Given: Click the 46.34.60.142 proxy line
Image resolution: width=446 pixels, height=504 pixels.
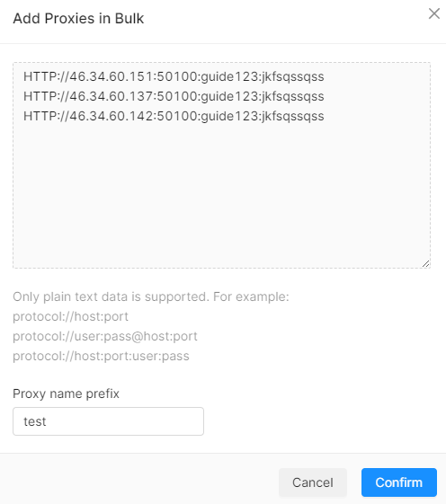Looking at the screenshot, I should pos(174,116).
